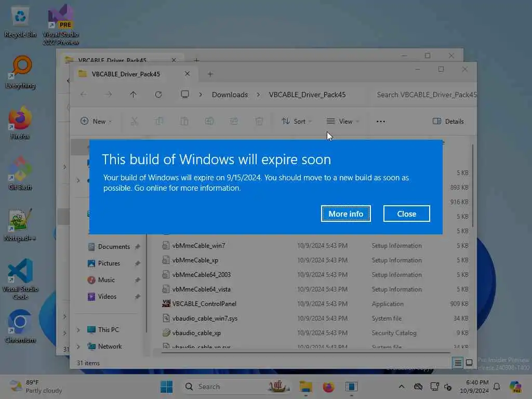
Task: Click the Delete trash icon in the toolbar
Action: pos(259,121)
